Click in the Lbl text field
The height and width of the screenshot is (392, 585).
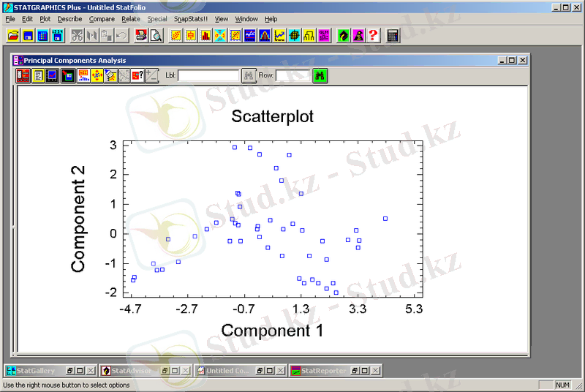click(x=209, y=75)
